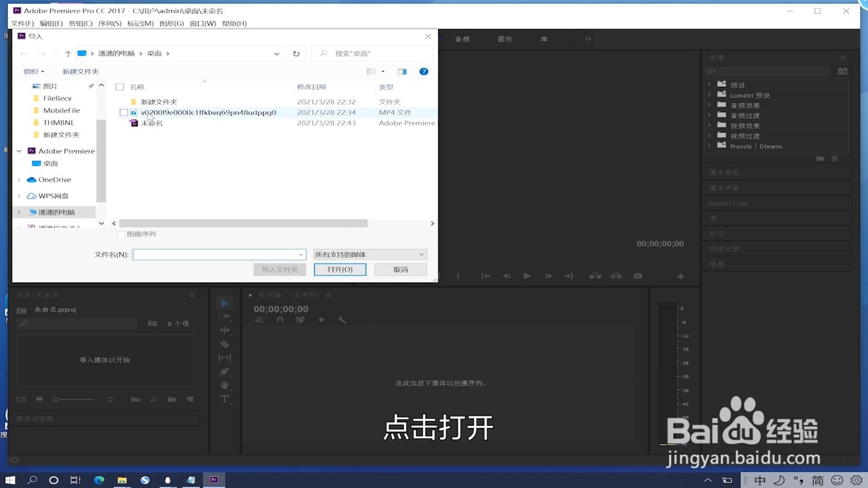Image resolution: width=868 pixels, height=488 pixels.
Task: Enable the 图像序列 checkbox
Action: click(x=121, y=234)
